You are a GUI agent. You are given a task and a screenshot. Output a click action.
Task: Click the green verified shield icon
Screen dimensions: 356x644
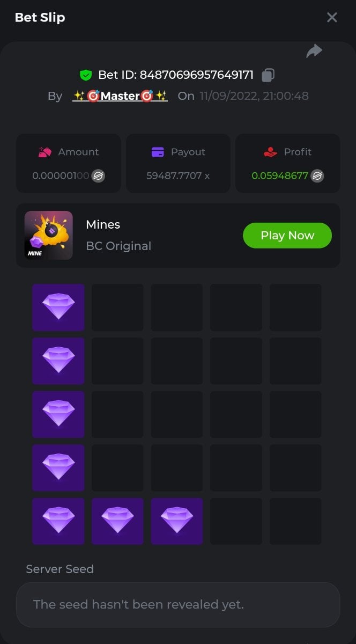click(85, 75)
